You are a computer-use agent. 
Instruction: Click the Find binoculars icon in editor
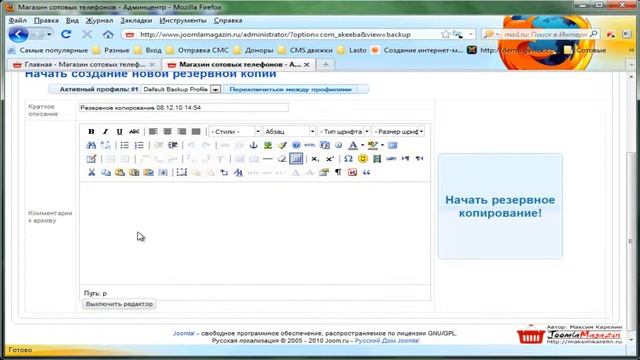(91, 145)
